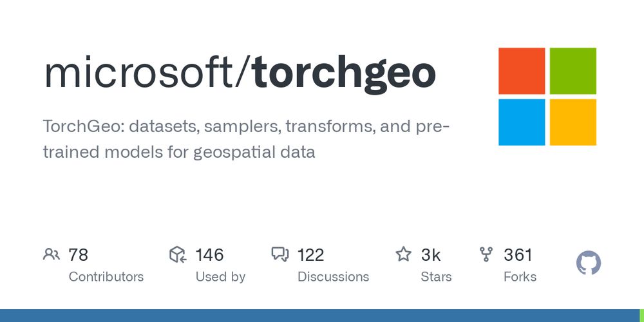Click the Contributors people icon

pos(52,254)
